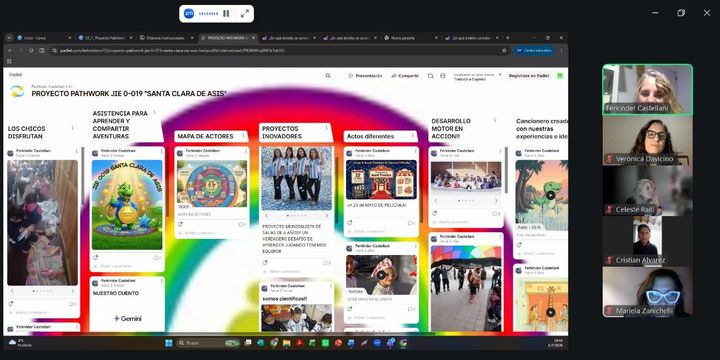Click the Padlet logo next to project title
Viewport: 720px width, 360px height.
(17, 91)
